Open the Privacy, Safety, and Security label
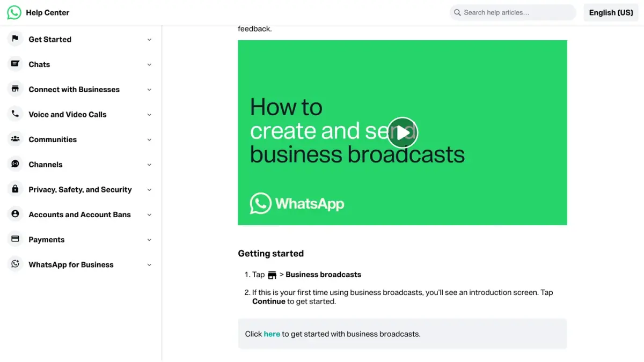This screenshot has height=362, width=644. 80,189
